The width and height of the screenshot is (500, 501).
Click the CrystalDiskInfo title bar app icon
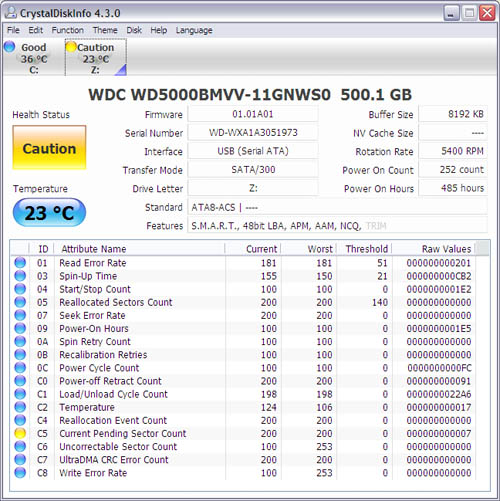tap(11, 13)
